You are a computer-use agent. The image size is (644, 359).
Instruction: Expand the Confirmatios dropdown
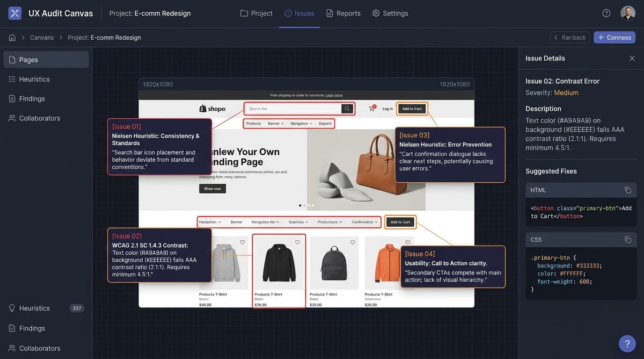(x=365, y=222)
